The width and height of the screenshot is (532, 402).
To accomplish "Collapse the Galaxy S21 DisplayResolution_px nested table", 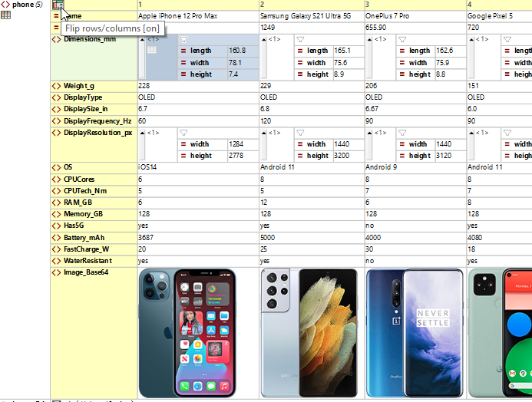I will (x=263, y=133).
